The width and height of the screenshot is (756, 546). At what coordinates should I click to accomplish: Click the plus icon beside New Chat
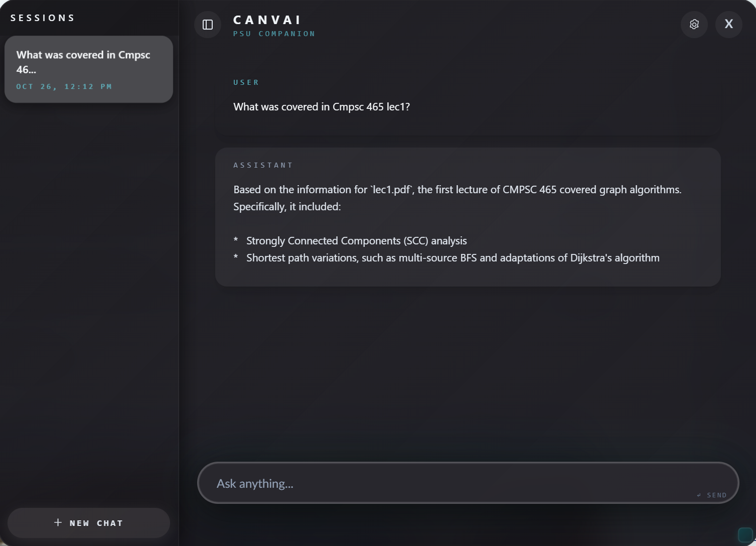58,522
